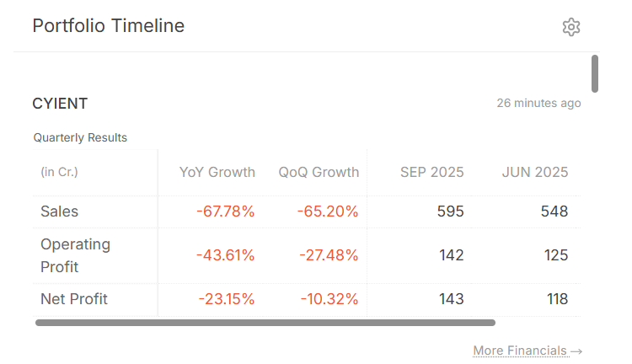This screenshot has width=632, height=364.
Task: Select the Sales row label
Action: coord(59,211)
